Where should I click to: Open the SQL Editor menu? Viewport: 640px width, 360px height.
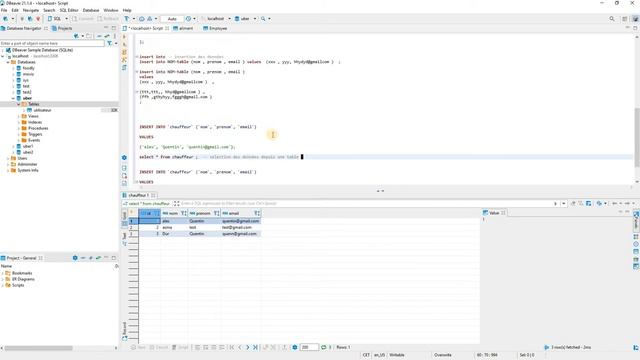point(69,10)
